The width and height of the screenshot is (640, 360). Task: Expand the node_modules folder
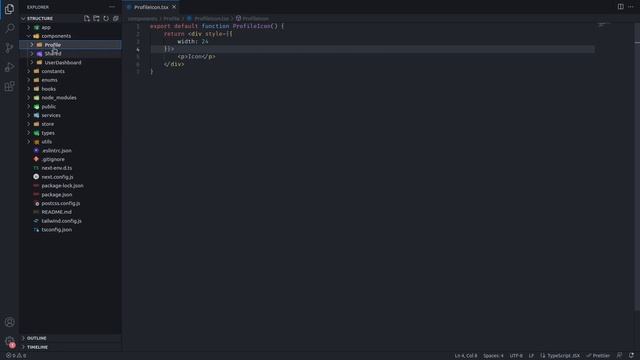pyautogui.click(x=71, y=98)
